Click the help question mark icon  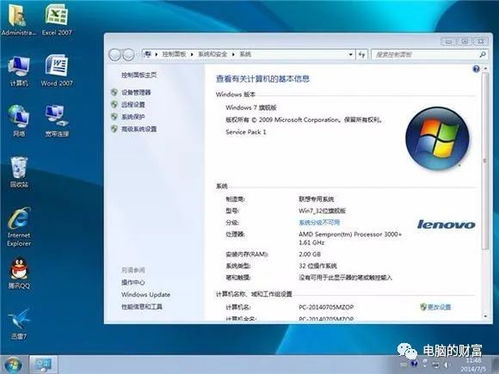(x=476, y=69)
